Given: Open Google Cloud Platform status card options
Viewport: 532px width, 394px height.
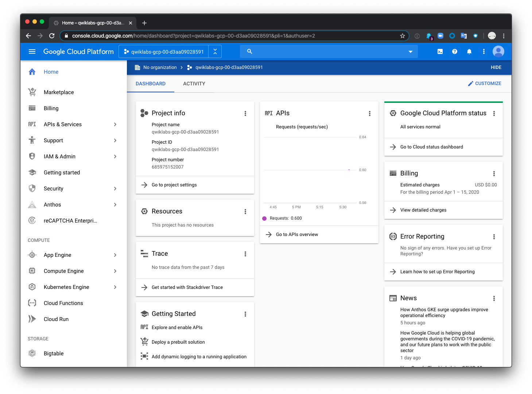Looking at the screenshot, I should (494, 113).
